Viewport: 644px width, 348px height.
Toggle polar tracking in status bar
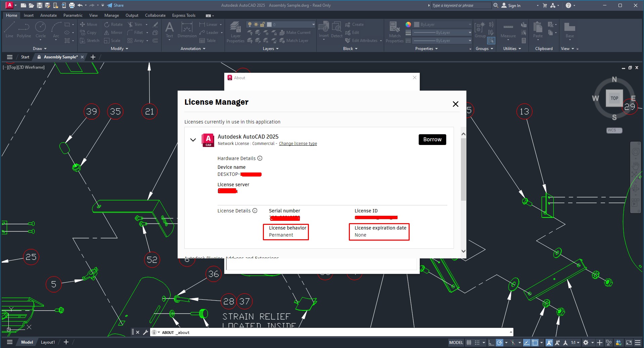click(x=500, y=343)
